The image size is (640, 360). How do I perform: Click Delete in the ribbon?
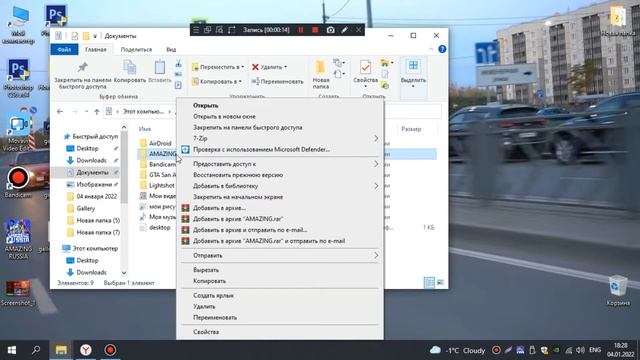[x=269, y=67]
